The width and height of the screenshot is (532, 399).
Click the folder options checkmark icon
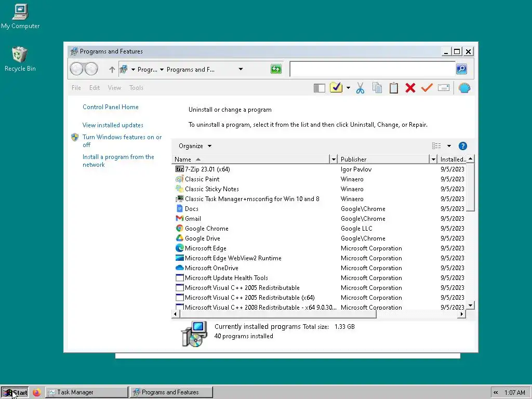click(336, 87)
